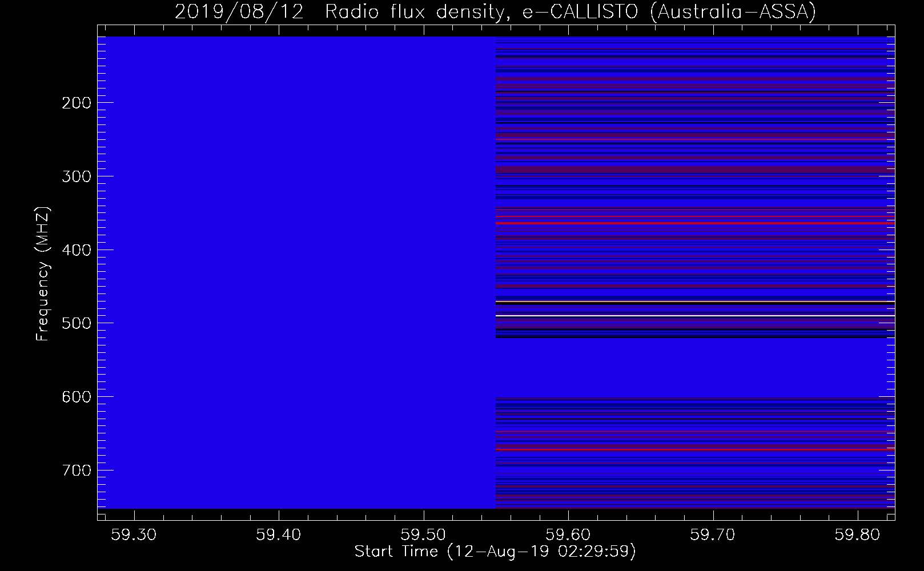The height and width of the screenshot is (571, 924).
Task: Click the 700 frequency tick label
Action: [76, 471]
